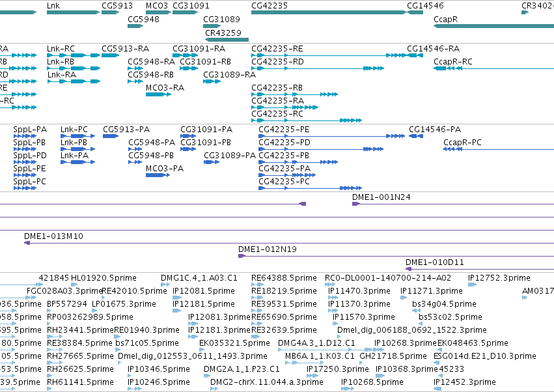Click the CR43259 gene label
This screenshot has width=554, height=392.
[223, 33]
